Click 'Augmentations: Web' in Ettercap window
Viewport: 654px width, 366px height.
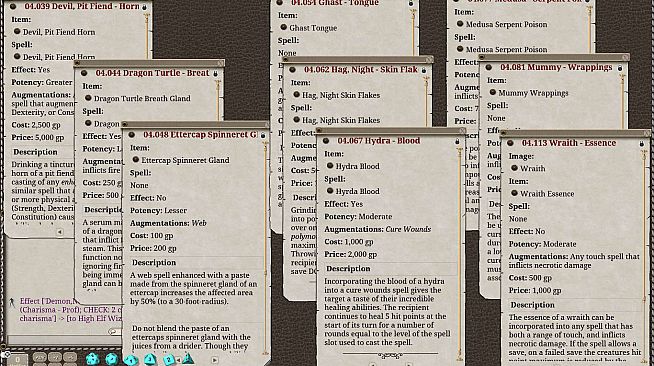tap(168, 223)
